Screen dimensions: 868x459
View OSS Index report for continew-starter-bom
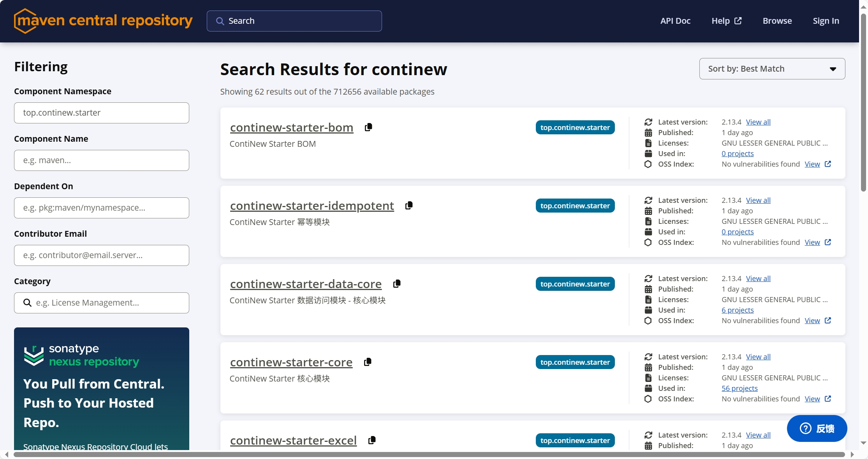pos(812,164)
